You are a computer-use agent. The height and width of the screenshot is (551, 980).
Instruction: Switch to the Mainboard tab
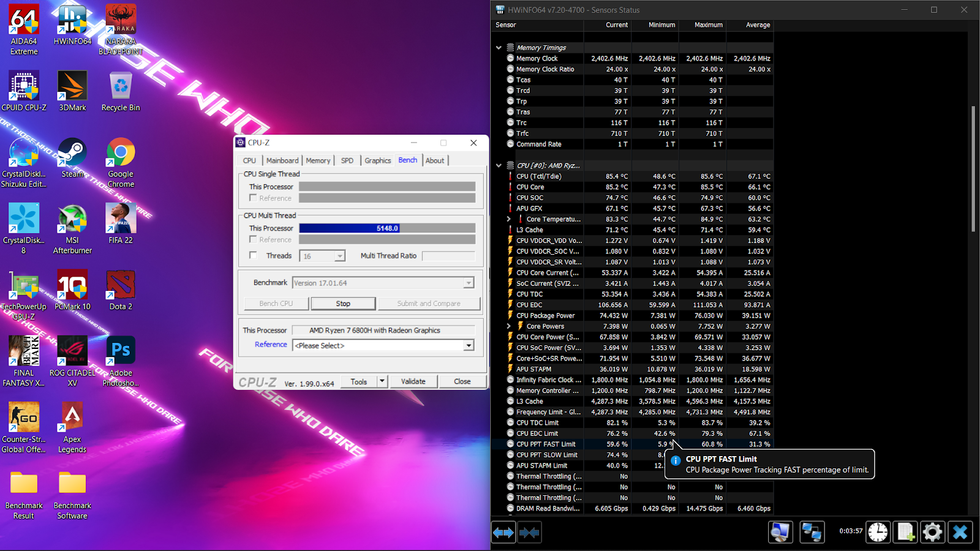point(282,160)
